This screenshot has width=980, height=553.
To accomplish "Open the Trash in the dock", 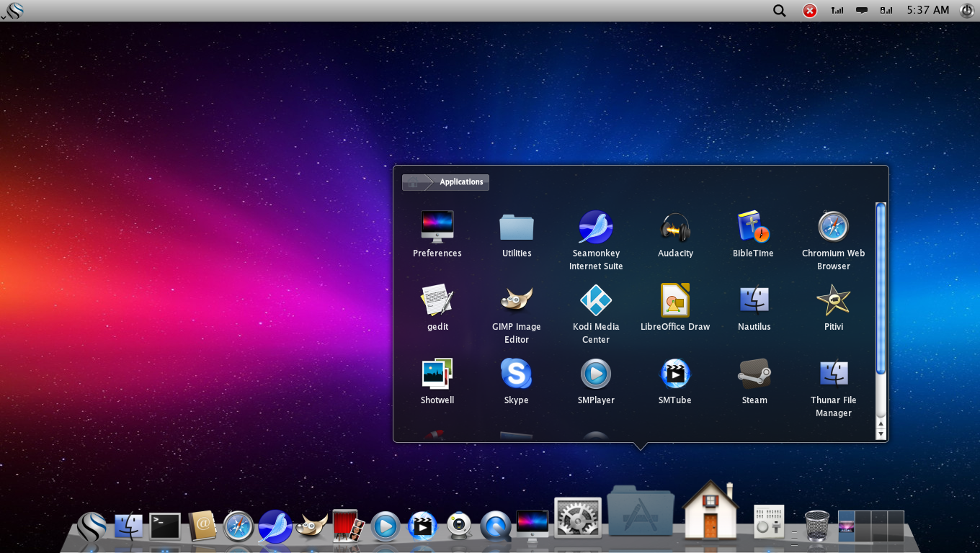I will click(816, 526).
